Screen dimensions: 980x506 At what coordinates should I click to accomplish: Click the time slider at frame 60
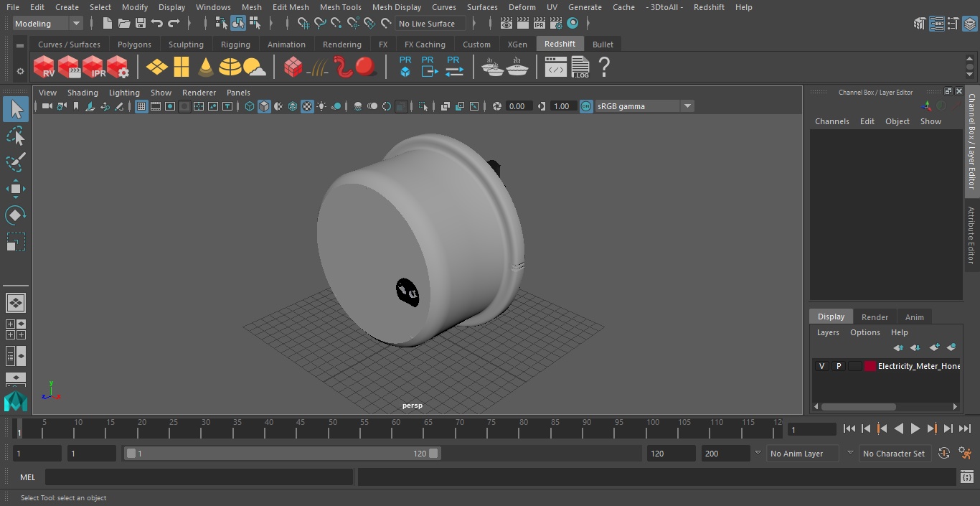(x=396, y=428)
